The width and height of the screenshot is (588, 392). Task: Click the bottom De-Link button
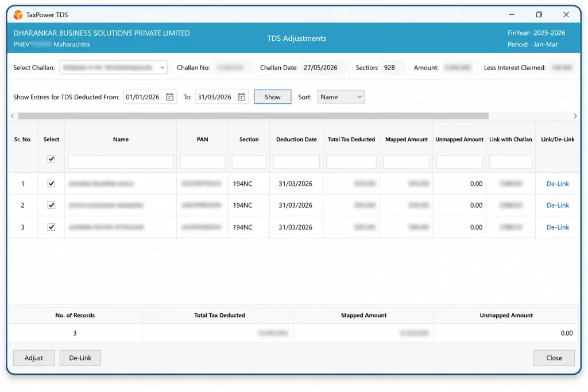coord(80,358)
